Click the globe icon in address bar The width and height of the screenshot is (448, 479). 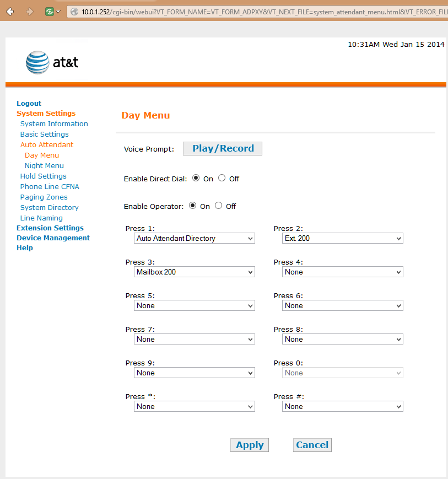[x=74, y=12]
